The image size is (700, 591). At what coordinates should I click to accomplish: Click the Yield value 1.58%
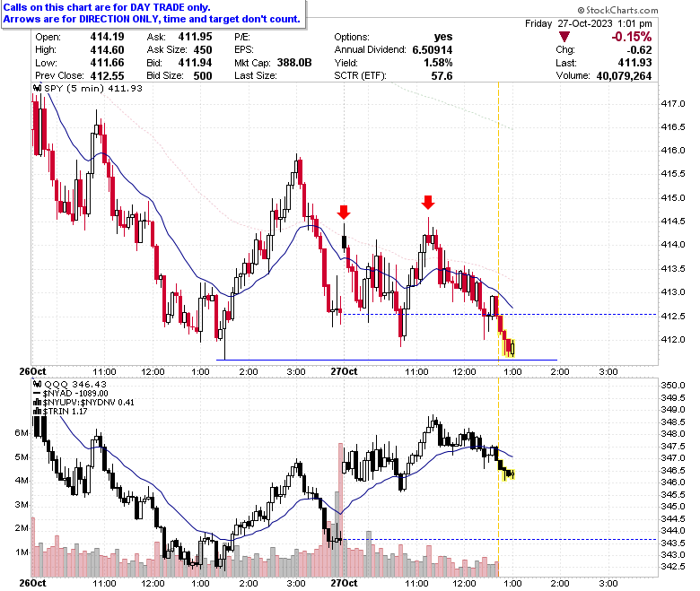tap(438, 63)
